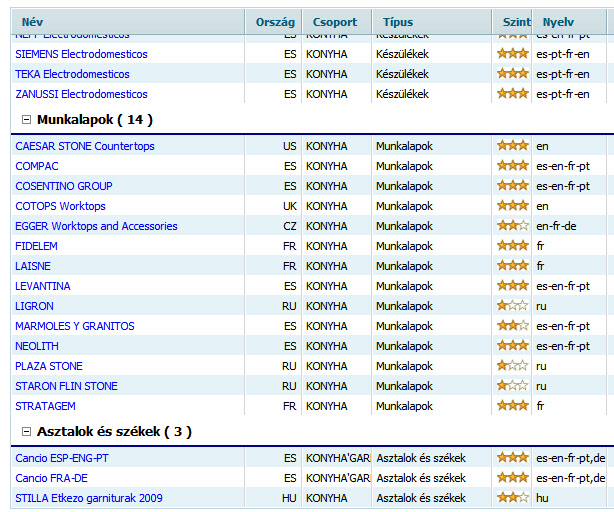The image size is (614, 512).
Task: Click star rating in the LEVANTINA row
Action: (x=513, y=285)
